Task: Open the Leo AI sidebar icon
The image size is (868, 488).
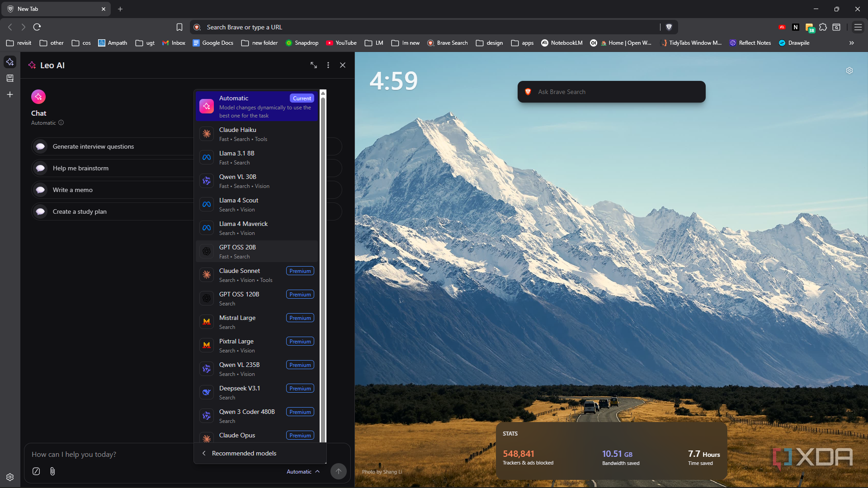Action: tap(10, 62)
